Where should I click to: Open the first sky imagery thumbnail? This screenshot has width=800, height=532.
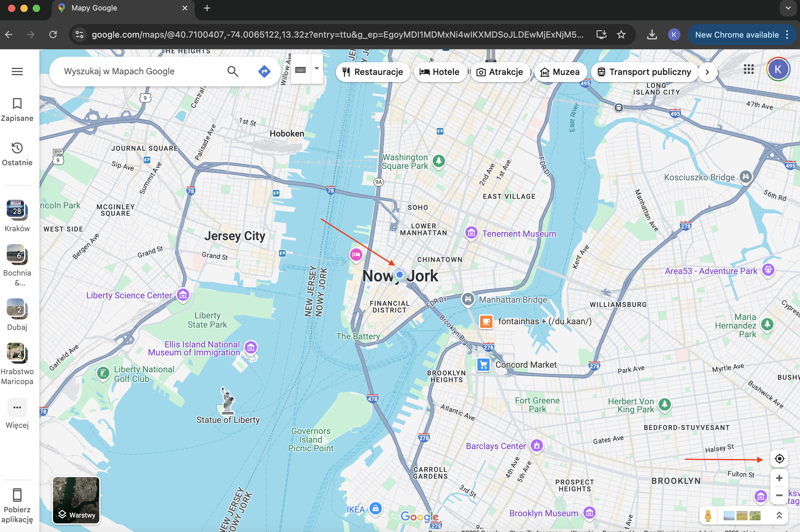point(729,516)
